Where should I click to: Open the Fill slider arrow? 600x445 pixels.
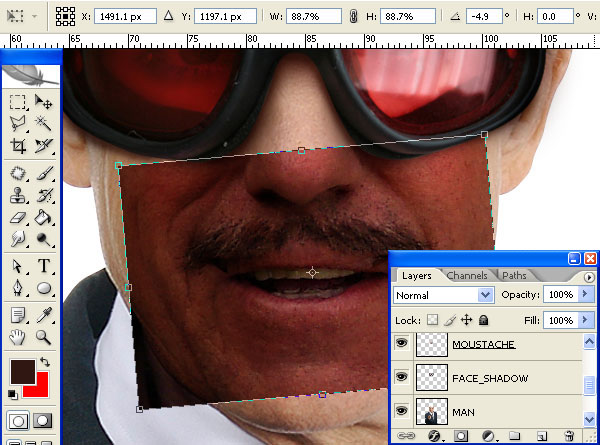pos(585,319)
